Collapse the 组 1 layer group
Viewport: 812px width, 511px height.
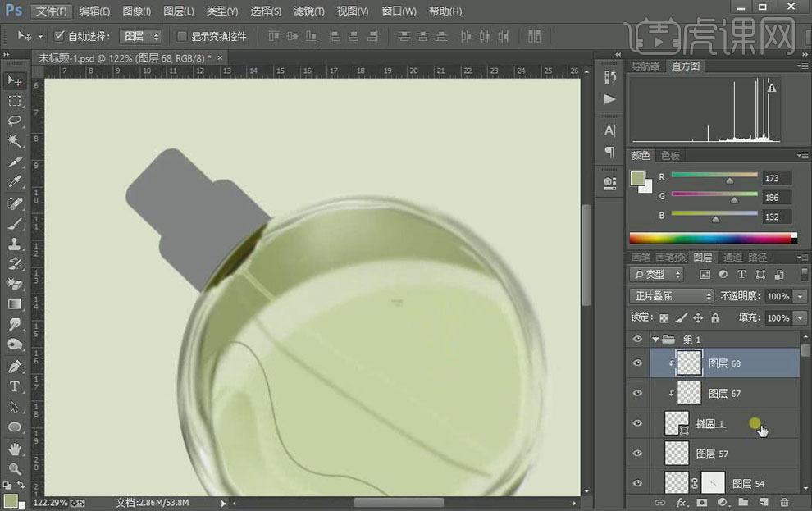tap(655, 340)
